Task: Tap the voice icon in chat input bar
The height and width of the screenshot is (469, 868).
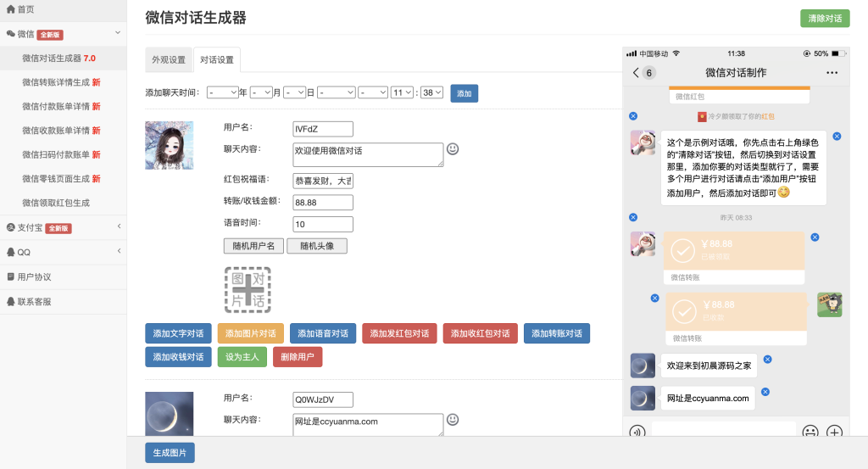Action: coord(637,432)
